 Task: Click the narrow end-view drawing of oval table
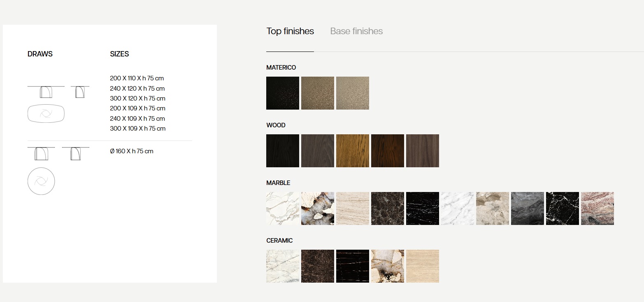click(x=80, y=92)
